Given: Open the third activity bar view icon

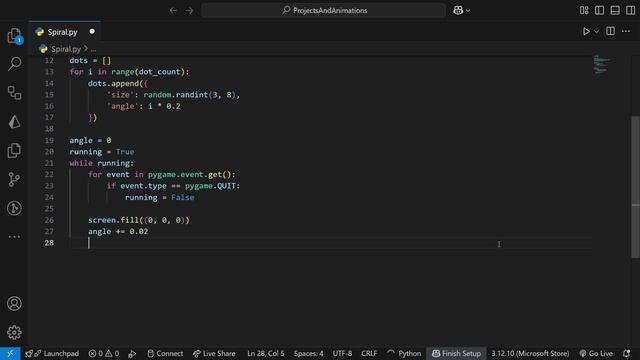Looking at the screenshot, I should [14, 93].
